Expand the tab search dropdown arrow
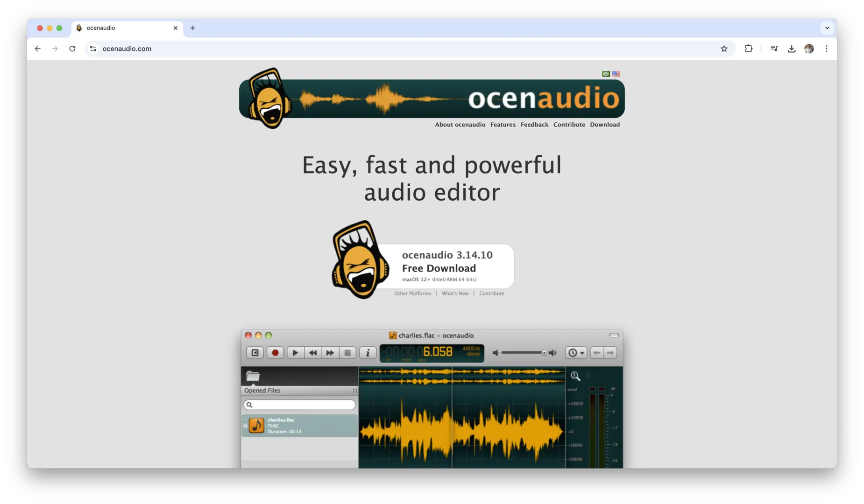Viewport: 864px width, 504px height. pos(827,28)
